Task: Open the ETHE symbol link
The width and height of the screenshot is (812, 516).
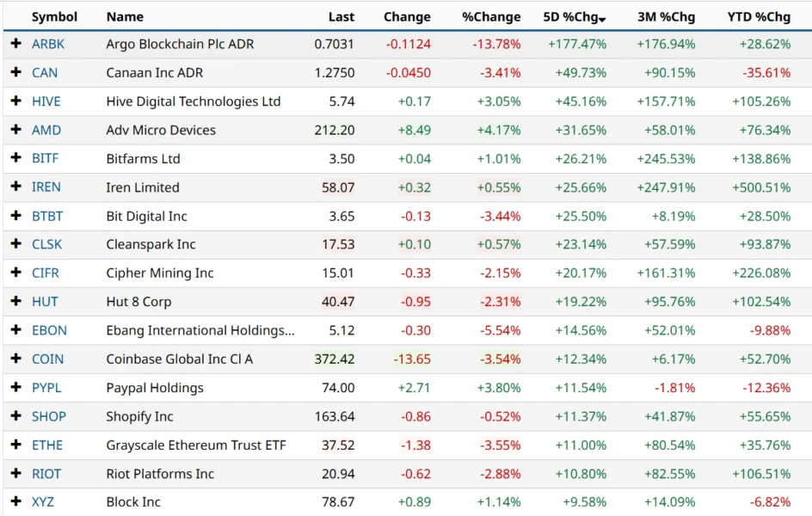Action: 47,445
